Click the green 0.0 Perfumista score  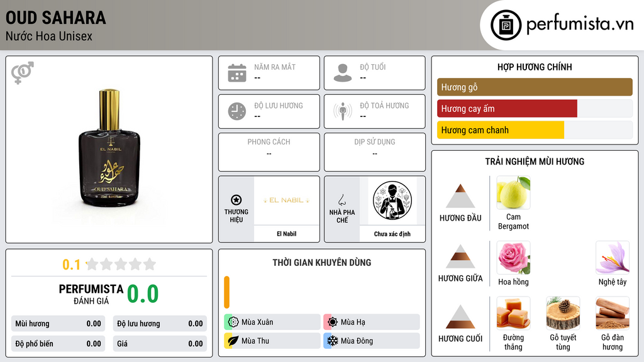point(143,294)
